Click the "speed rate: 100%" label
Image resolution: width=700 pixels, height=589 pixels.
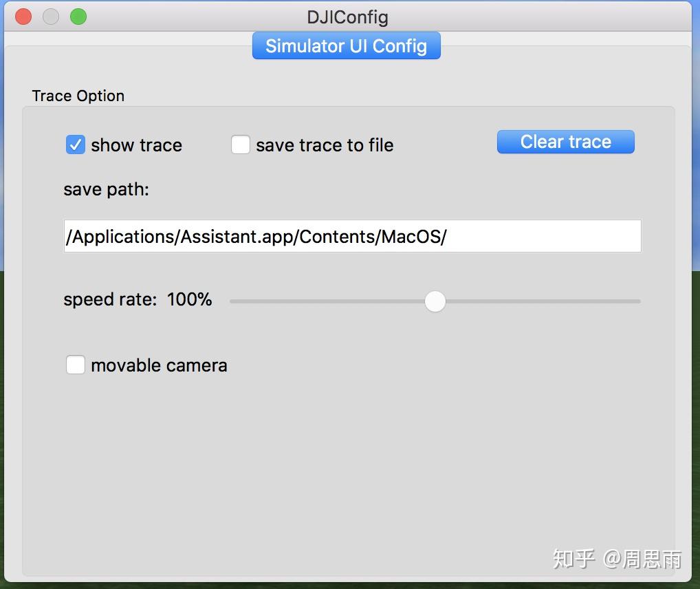[138, 299]
